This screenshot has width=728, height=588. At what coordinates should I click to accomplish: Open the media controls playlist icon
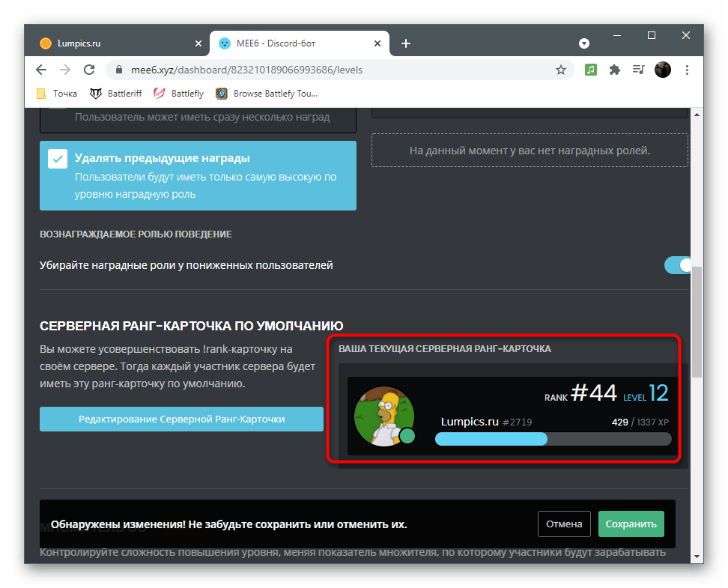tap(638, 70)
